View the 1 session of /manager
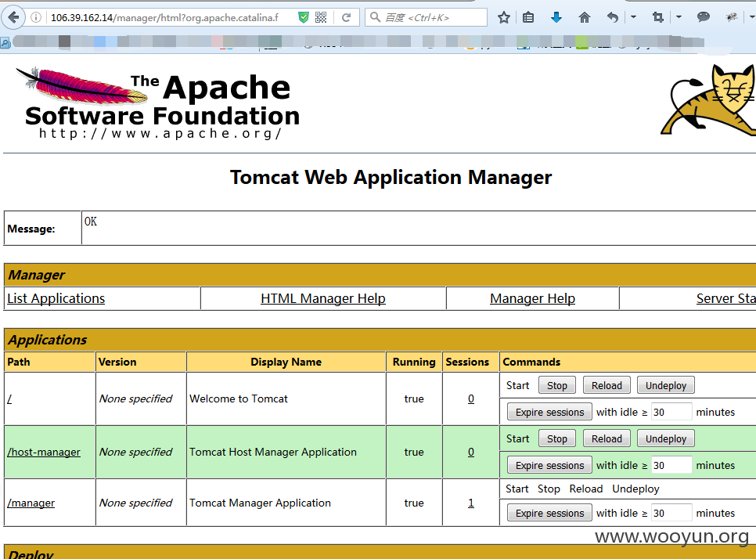 click(471, 503)
